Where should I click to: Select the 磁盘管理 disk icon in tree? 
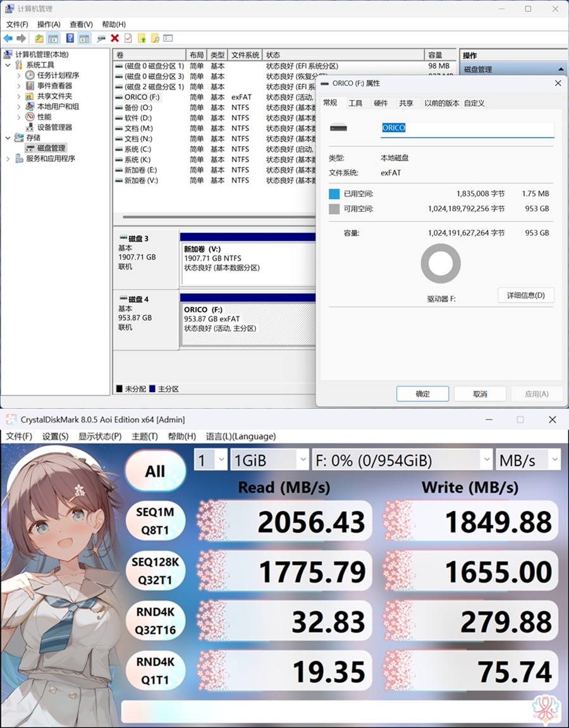tap(30, 148)
